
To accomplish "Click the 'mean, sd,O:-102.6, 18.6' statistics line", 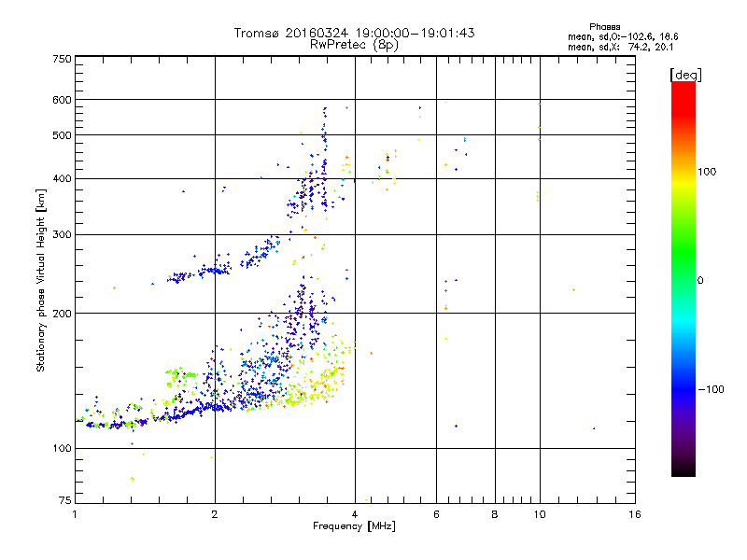I will click(623, 36).
